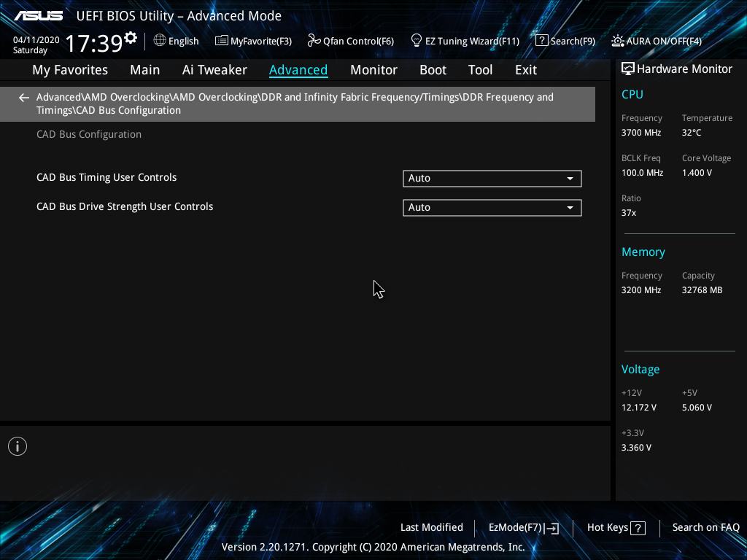Viewport: 747px width, 560px height.
Task: Click the Hardware Monitor title
Action: [x=684, y=69]
